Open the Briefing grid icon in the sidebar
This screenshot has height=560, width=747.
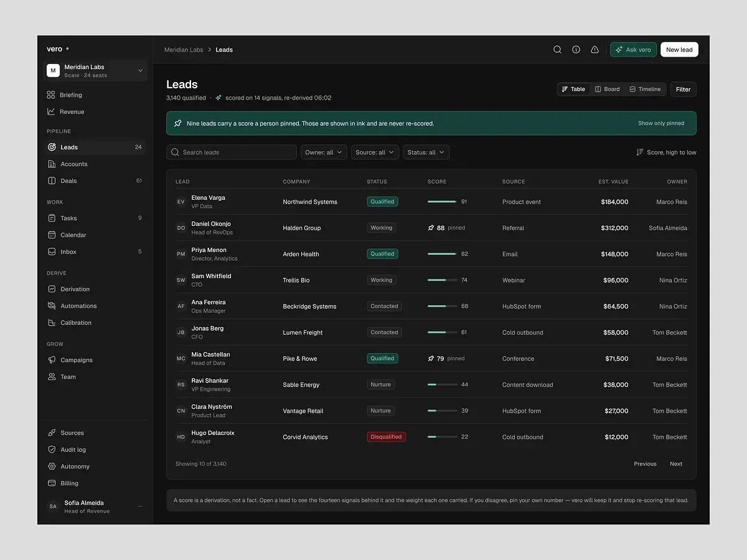[50, 95]
